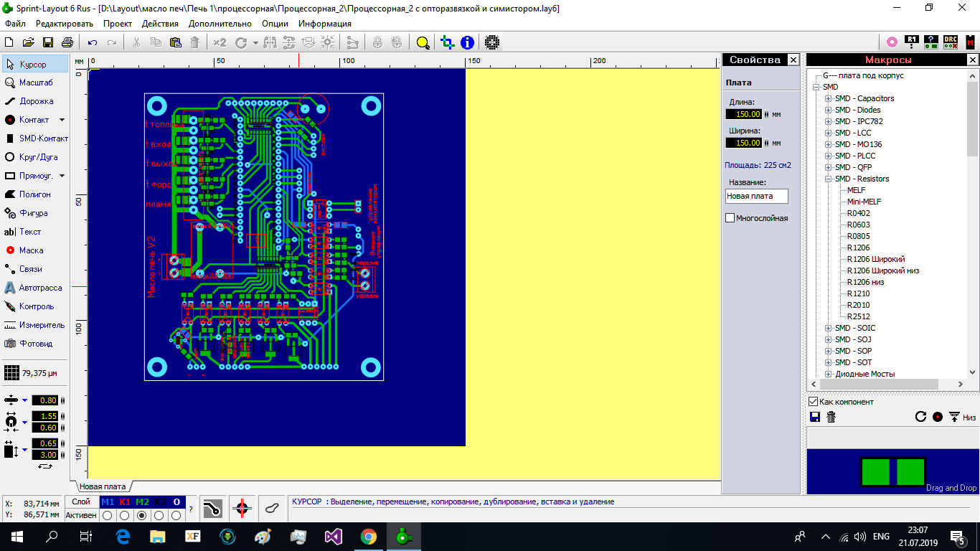Screen dimensions: 980x551
Task: Open the selector panel with question mark
Action: (931, 42)
